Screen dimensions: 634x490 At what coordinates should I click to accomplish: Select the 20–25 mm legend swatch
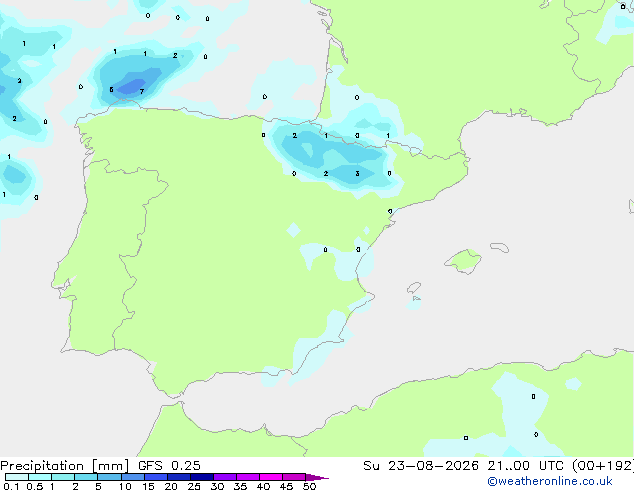click(x=179, y=477)
